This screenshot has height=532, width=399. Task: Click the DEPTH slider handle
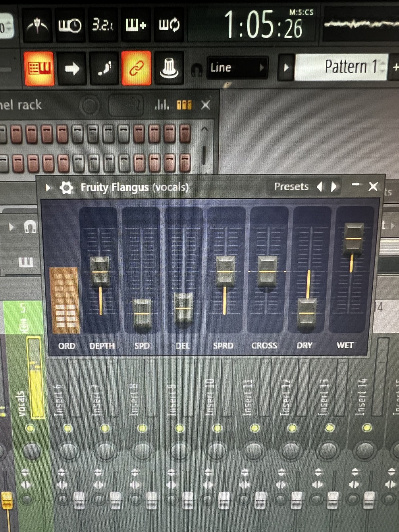pyautogui.click(x=100, y=272)
